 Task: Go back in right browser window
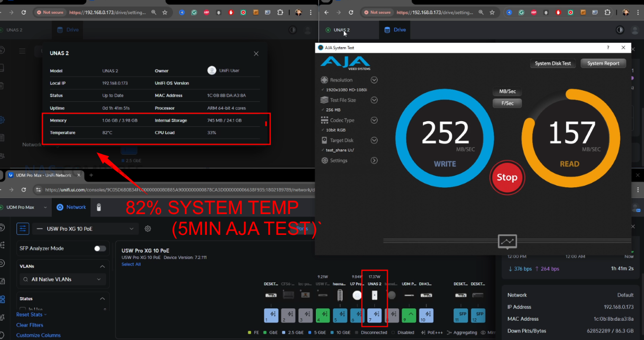pyautogui.click(x=326, y=12)
